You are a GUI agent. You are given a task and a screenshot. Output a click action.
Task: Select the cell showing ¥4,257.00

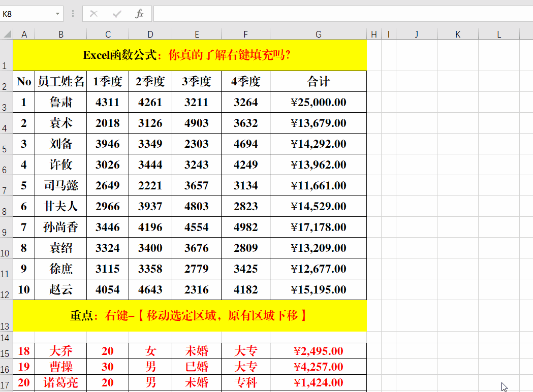click(x=318, y=367)
